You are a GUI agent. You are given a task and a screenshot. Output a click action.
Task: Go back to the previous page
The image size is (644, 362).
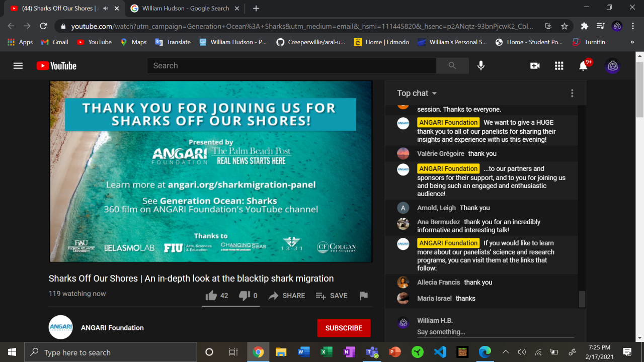pos(11,26)
